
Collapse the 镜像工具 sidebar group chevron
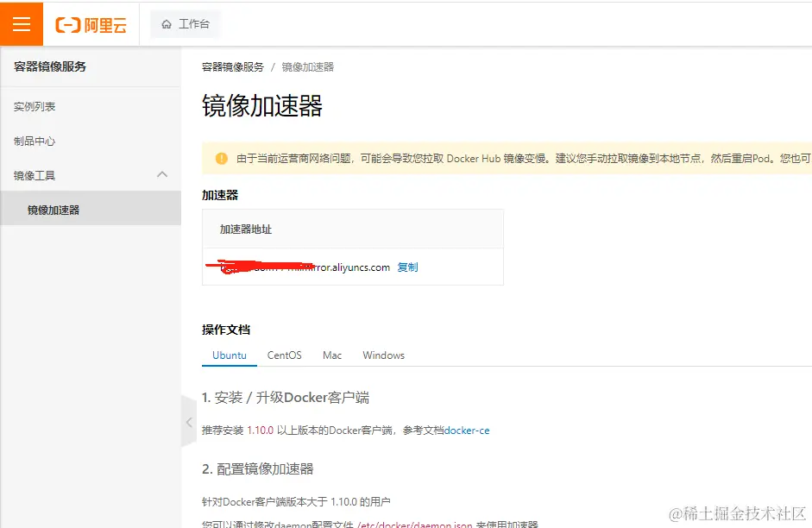162,174
